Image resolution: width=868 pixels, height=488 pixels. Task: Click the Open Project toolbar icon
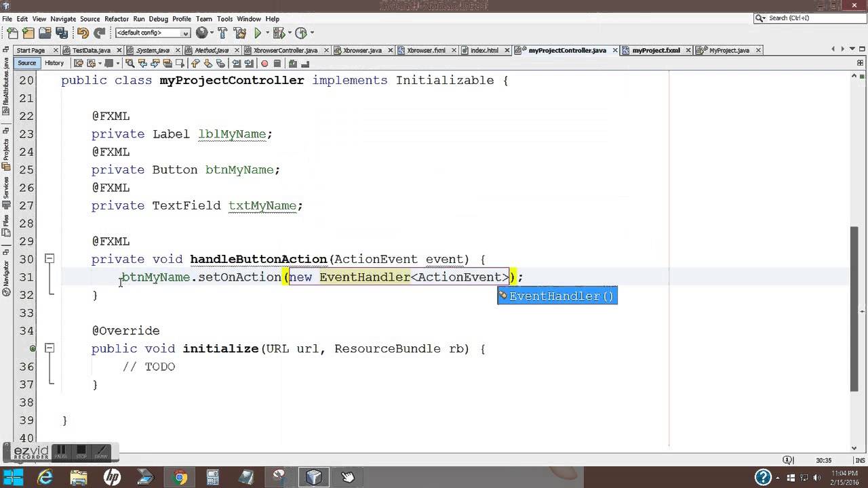45,33
